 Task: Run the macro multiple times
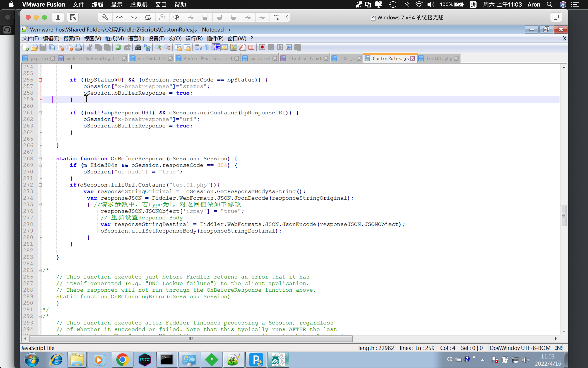[x=289, y=47]
